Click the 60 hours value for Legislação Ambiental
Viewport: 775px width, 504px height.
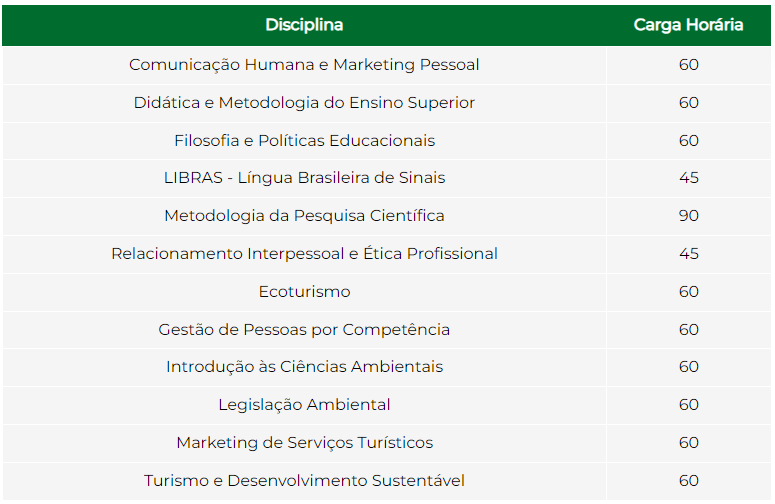pyautogui.click(x=689, y=405)
